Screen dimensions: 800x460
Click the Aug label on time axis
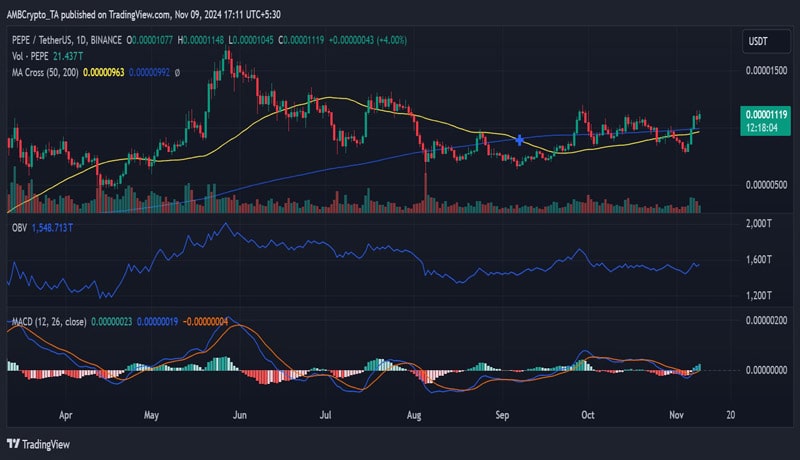414,415
